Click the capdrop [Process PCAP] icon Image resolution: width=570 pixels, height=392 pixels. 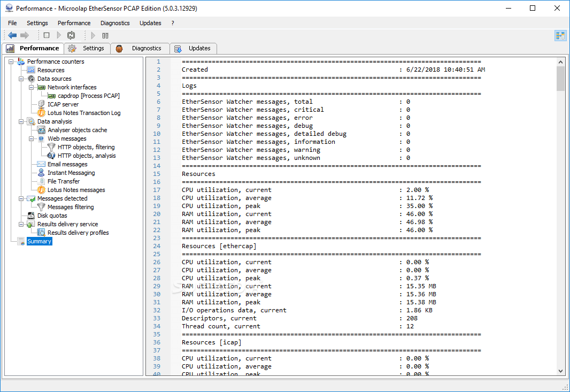52,96
